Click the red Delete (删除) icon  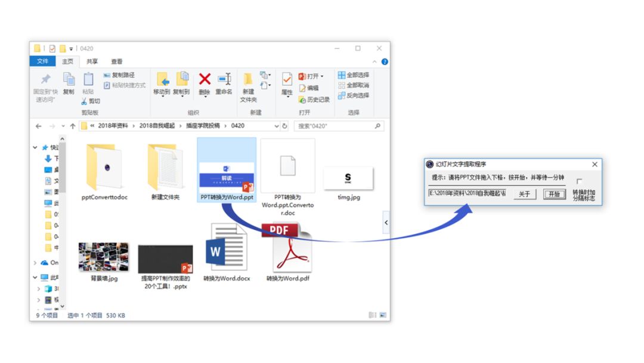pos(205,79)
